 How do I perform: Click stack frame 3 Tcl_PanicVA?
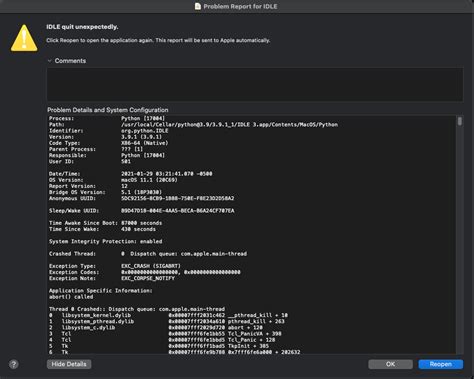pos(165,334)
